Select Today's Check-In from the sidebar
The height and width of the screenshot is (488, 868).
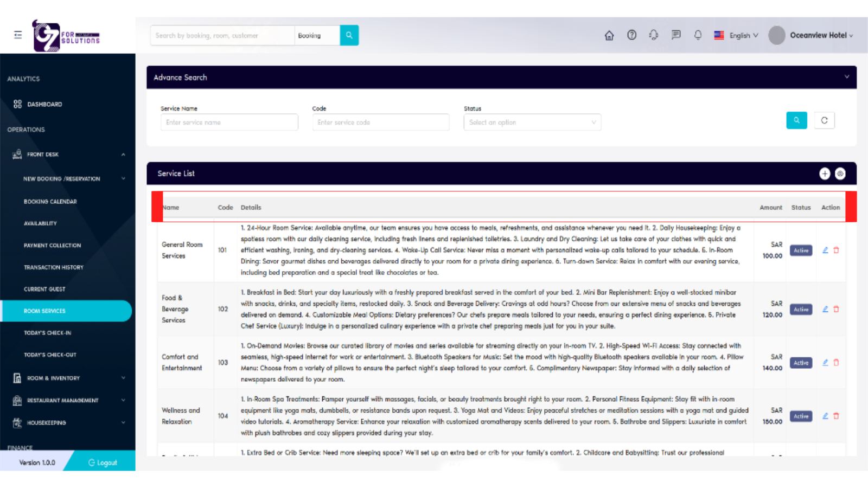click(47, 332)
